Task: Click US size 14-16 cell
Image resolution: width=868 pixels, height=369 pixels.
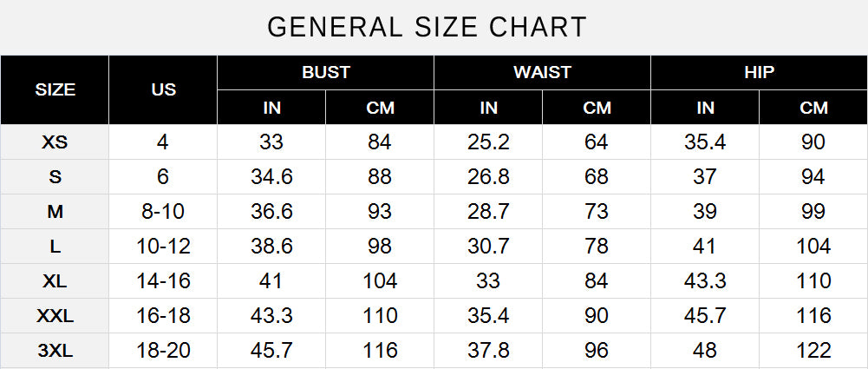Action: (x=163, y=281)
